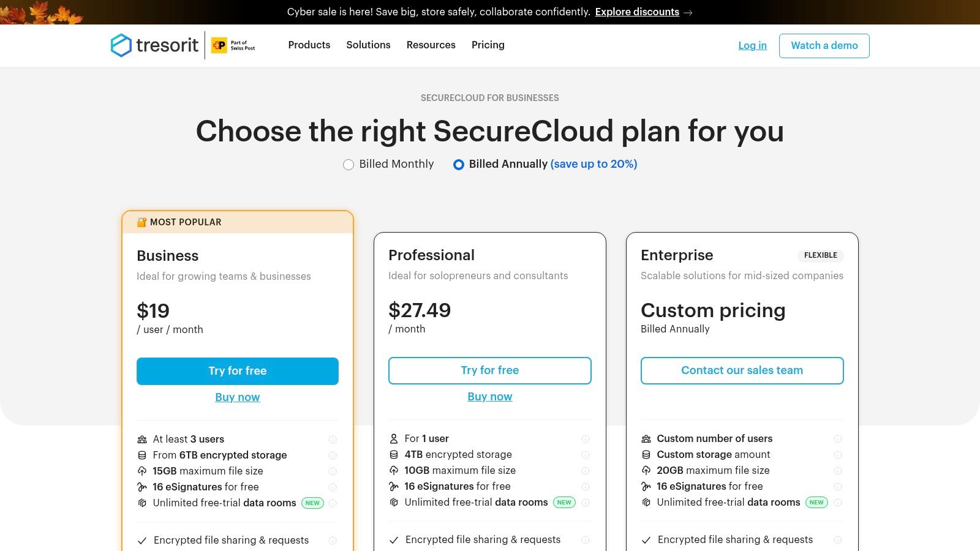Go to the Pricing page tab
This screenshot has height=551, width=980.
(488, 45)
